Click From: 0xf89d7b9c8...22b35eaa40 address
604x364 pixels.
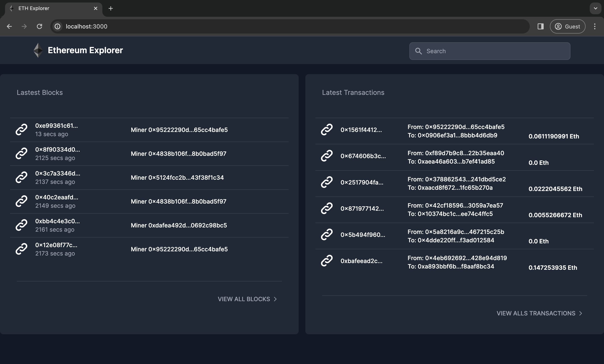tap(456, 153)
